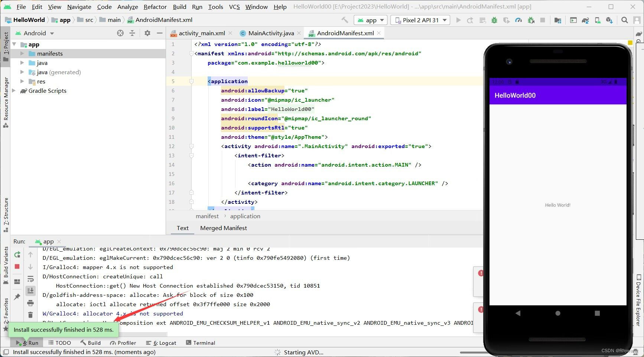Open the Pixel 2 API 31 device dropdown
The width and height of the screenshot is (644, 357).
coord(420,20)
